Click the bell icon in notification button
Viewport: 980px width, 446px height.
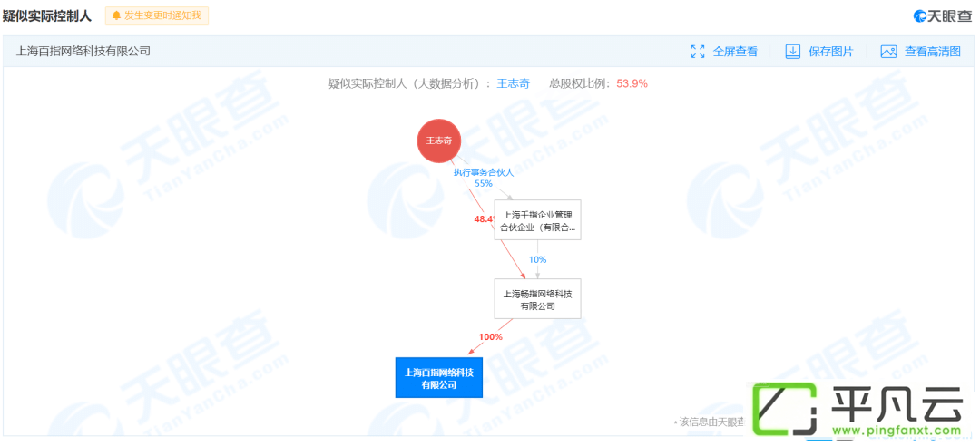point(116,15)
